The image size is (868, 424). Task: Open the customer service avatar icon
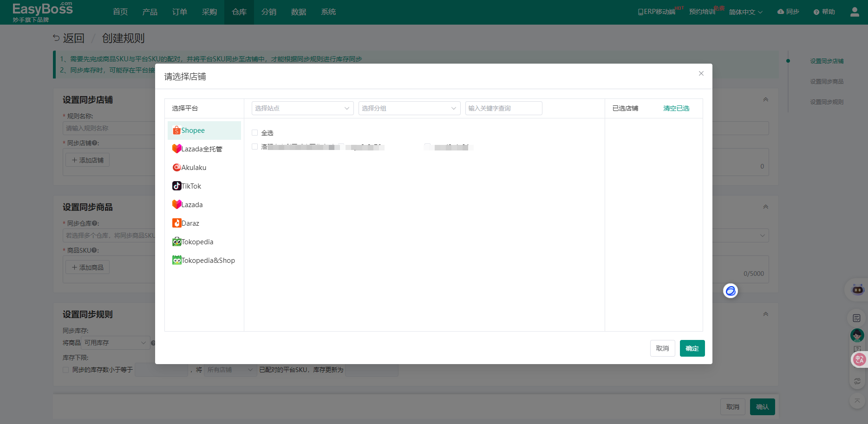click(x=857, y=335)
